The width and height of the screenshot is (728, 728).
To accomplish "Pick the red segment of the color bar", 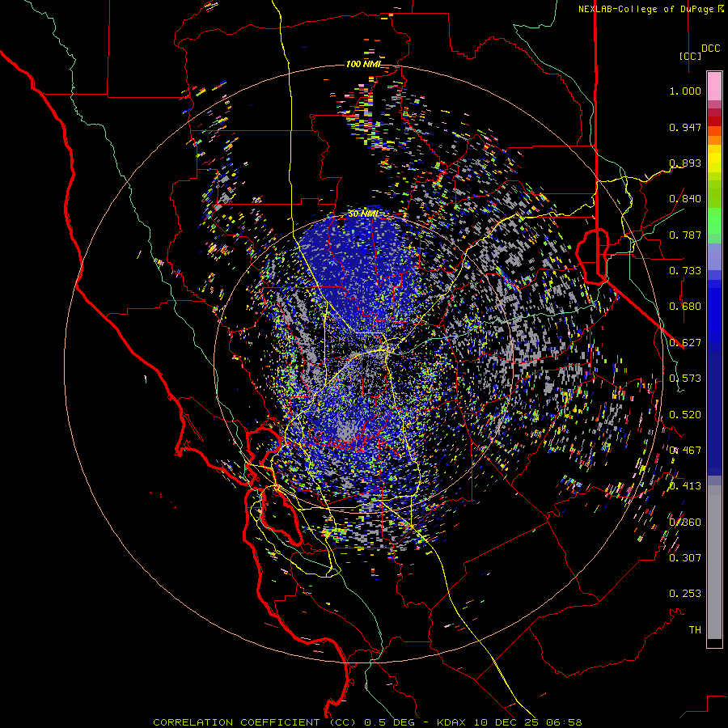I will pos(714,121).
